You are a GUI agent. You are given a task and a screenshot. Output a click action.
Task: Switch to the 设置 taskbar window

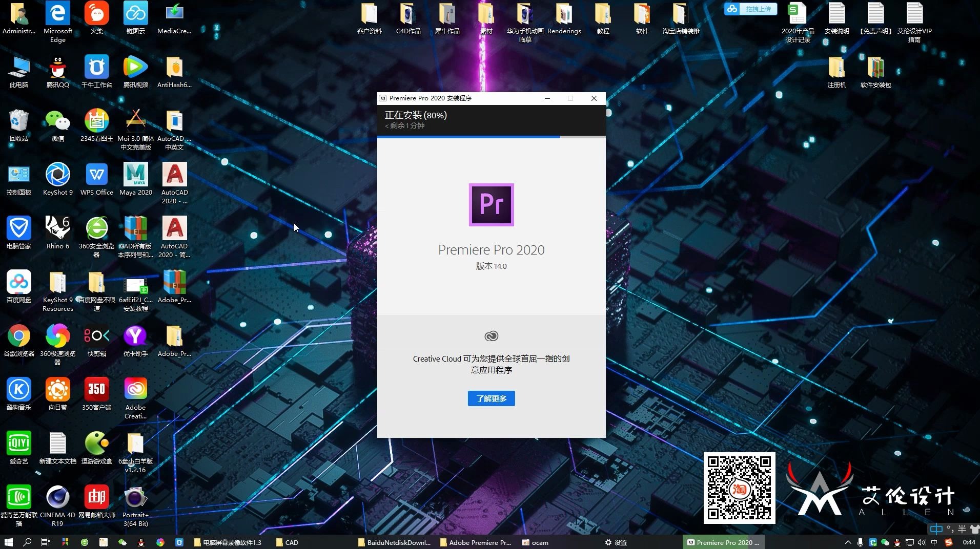coord(616,542)
